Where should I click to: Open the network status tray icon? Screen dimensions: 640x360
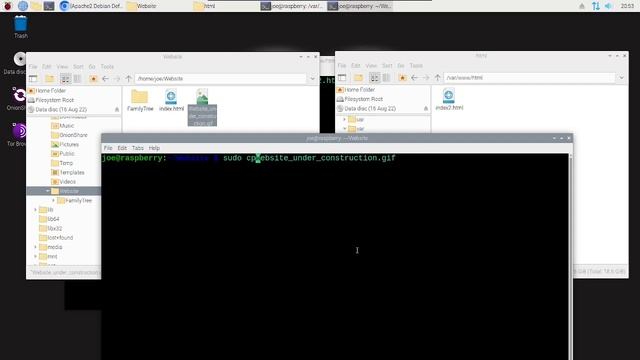[x=596, y=6]
